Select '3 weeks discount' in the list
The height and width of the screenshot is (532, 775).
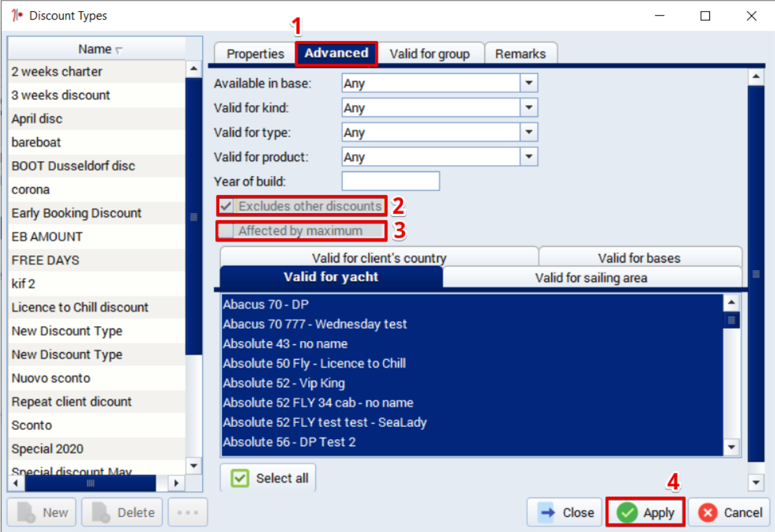pyautogui.click(x=97, y=95)
